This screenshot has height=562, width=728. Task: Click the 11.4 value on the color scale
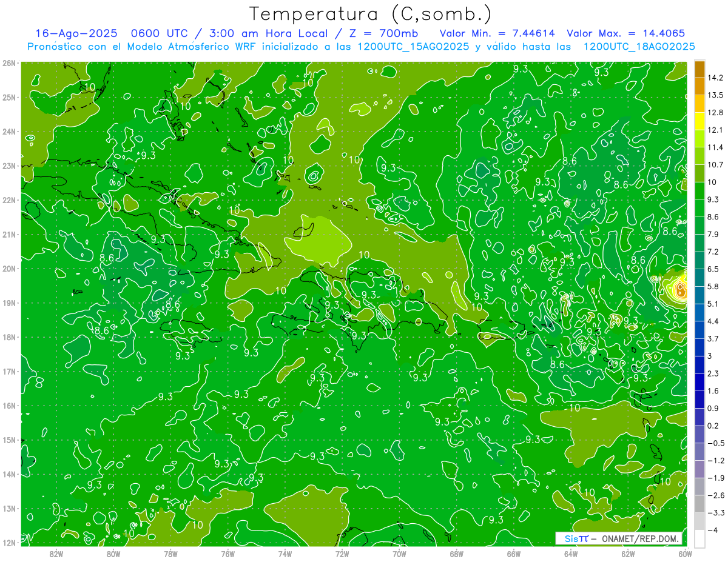pos(714,147)
